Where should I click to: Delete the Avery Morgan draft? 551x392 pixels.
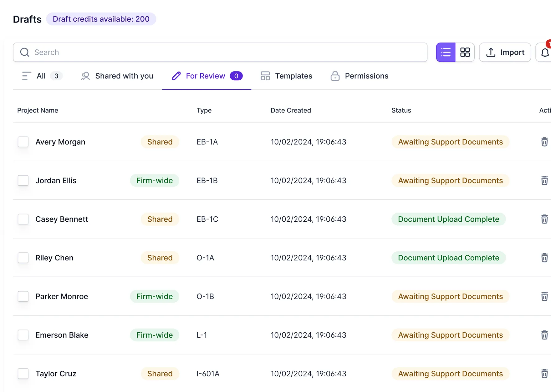pyautogui.click(x=544, y=142)
